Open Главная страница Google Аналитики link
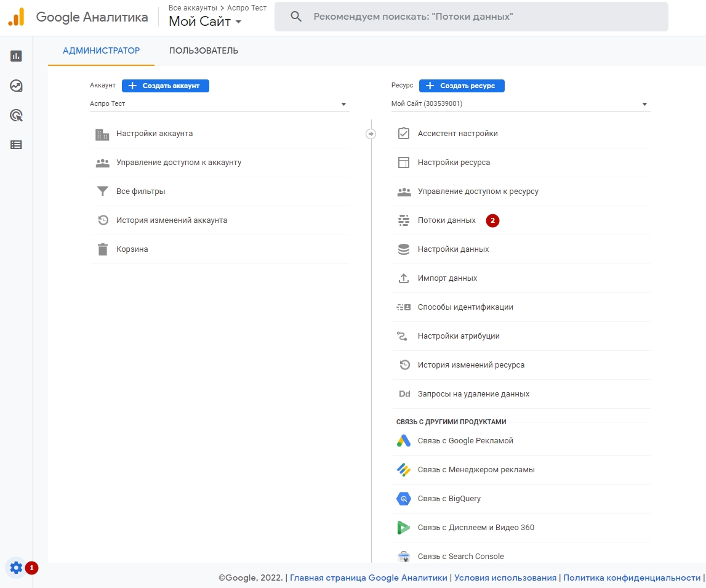 tap(368, 578)
